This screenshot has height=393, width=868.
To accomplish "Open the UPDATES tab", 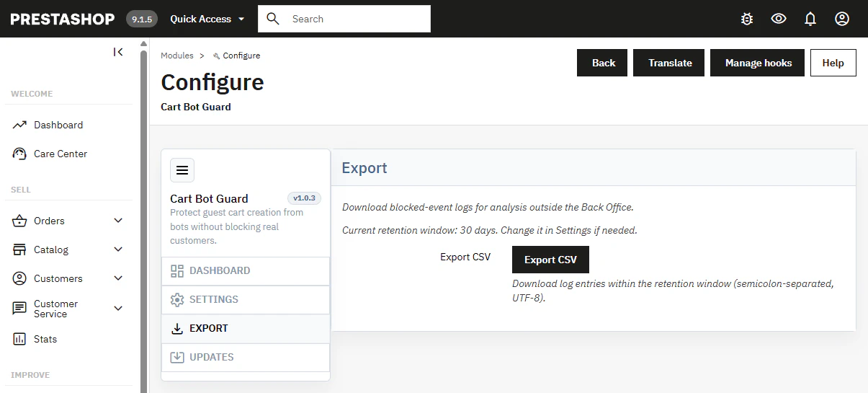I will (246, 358).
